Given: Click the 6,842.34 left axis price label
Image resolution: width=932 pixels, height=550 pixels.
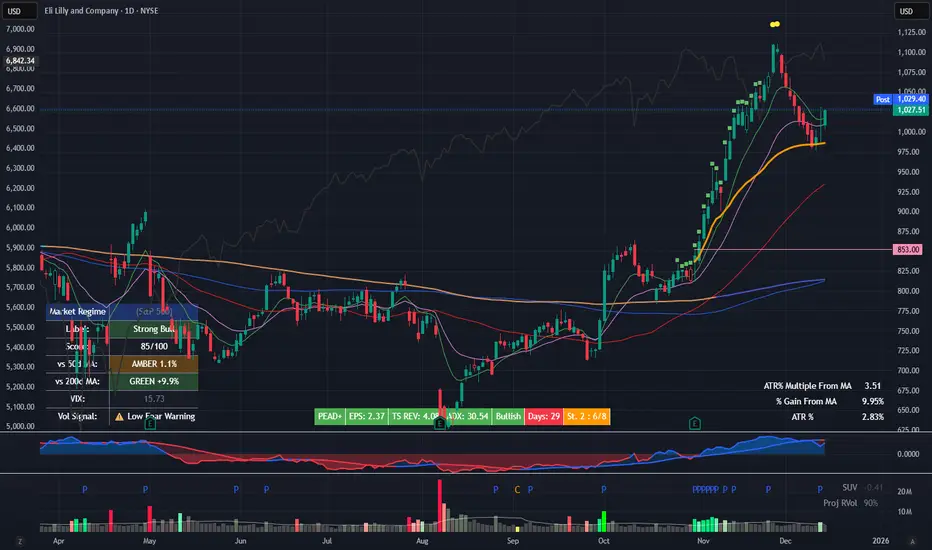Looking at the screenshot, I should pyautogui.click(x=20, y=61).
